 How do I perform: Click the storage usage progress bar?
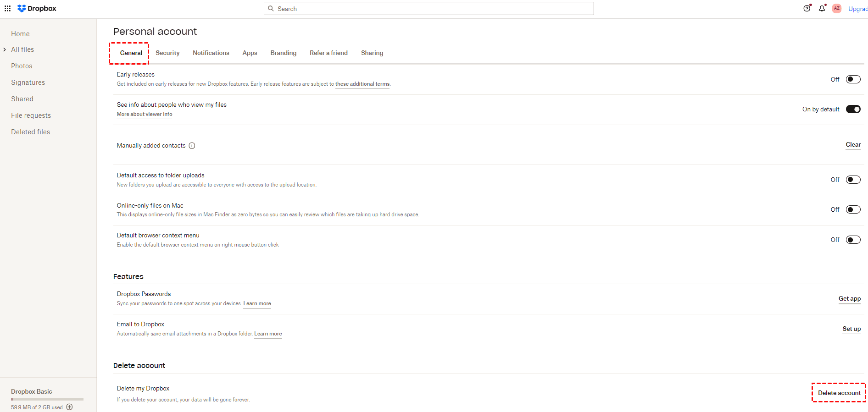click(x=47, y=400)
